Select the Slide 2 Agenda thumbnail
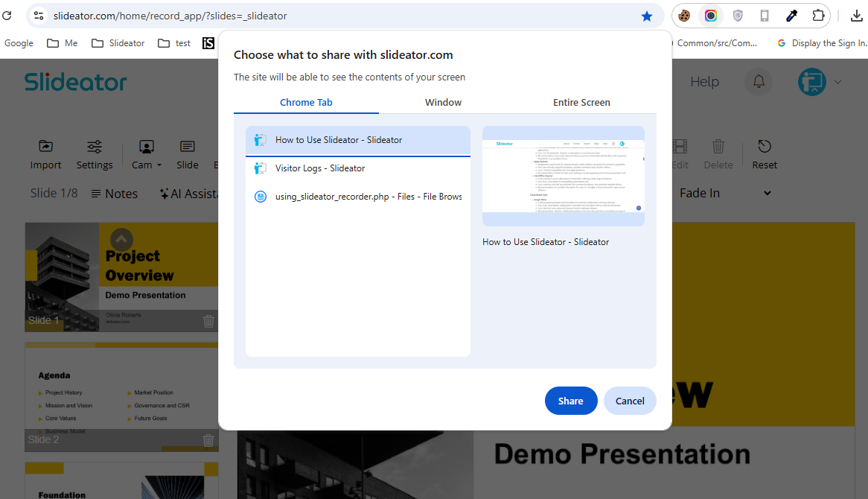868x499 pixels. [121, 397]
